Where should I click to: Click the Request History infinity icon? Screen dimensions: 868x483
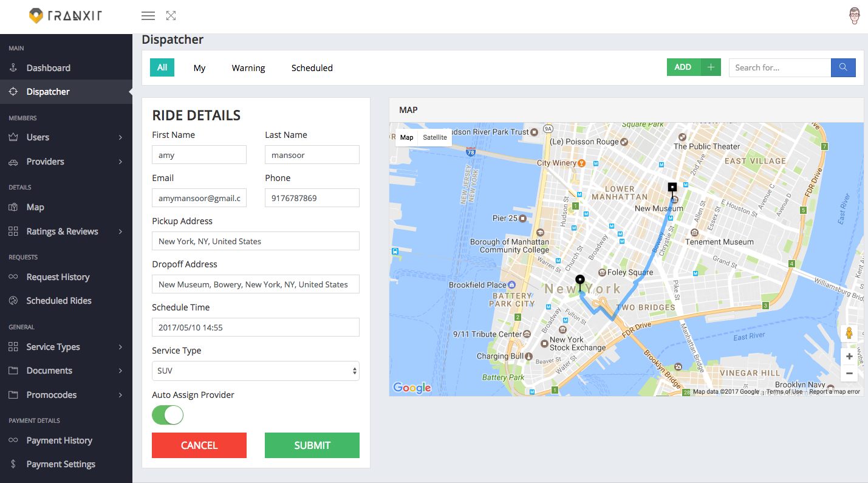point(13,277)
